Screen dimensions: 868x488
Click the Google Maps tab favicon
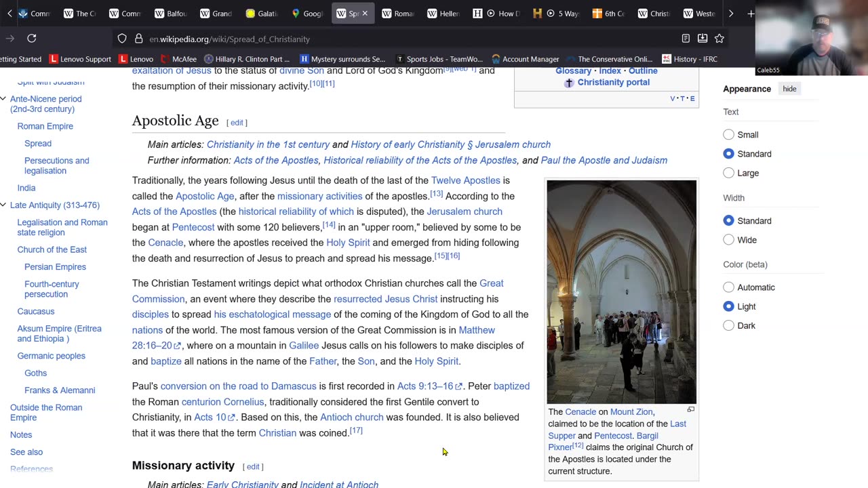coord(296,14)
